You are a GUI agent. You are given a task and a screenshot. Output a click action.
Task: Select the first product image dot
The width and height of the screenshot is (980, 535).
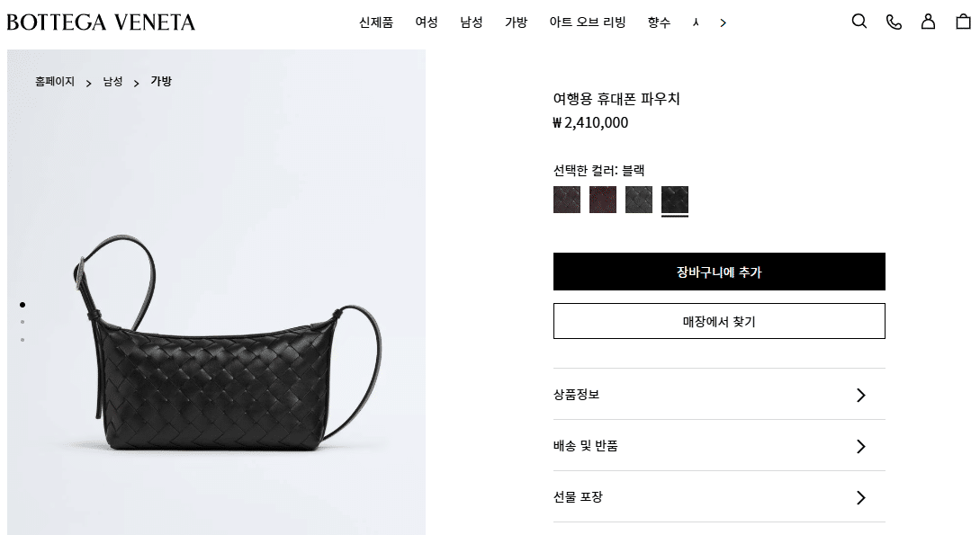point(22,305)
